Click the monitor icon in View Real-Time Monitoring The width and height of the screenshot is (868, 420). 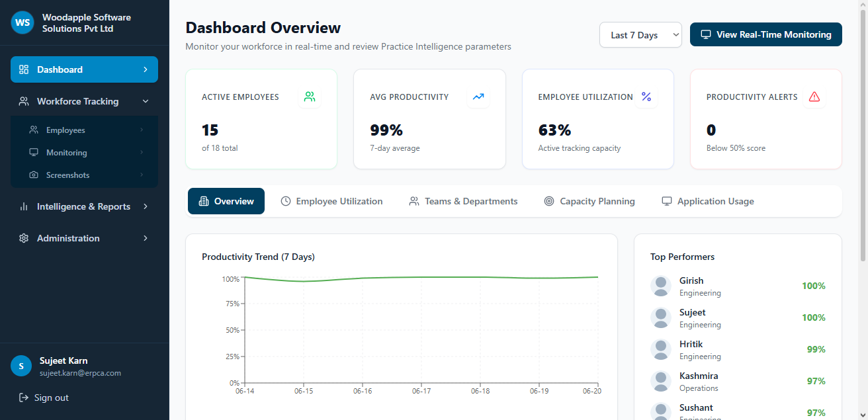click(x=706, y=34)
